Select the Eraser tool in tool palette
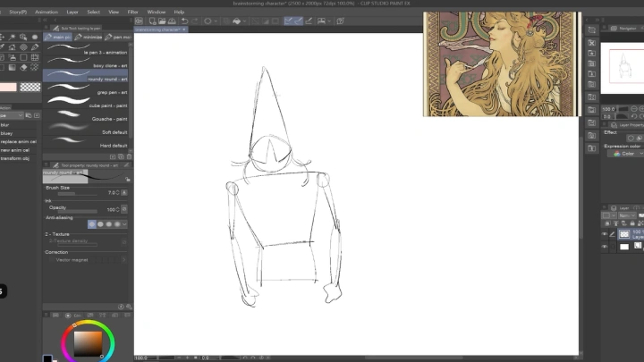Viewport: 644px width, 362px height. pos(23,67)
